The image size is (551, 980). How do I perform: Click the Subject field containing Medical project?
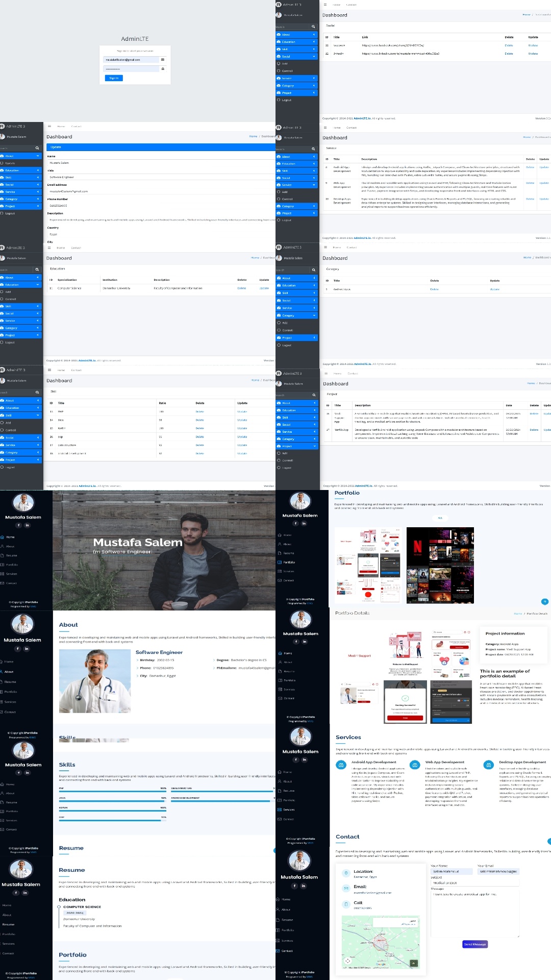coord(474,883)
